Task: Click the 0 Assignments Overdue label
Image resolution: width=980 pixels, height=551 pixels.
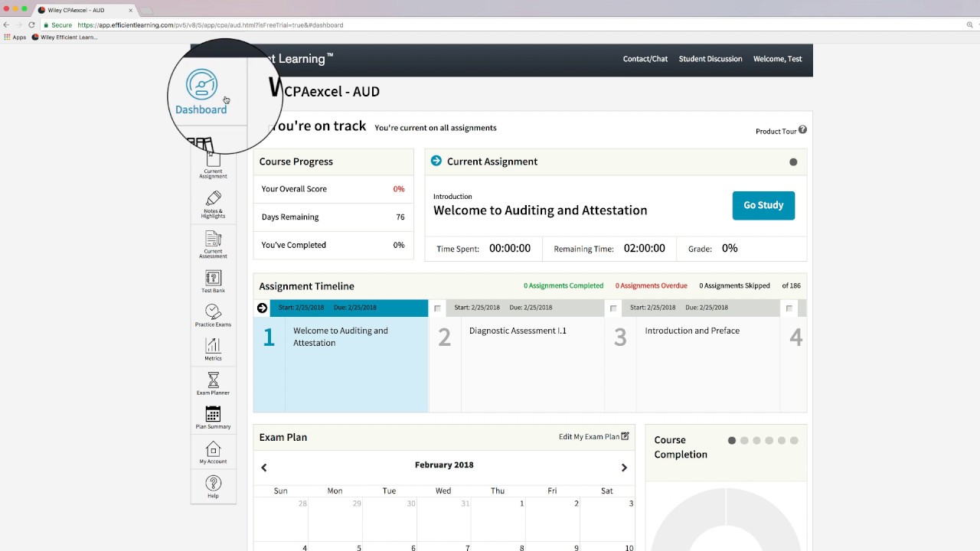Action: tap(652, 285)
